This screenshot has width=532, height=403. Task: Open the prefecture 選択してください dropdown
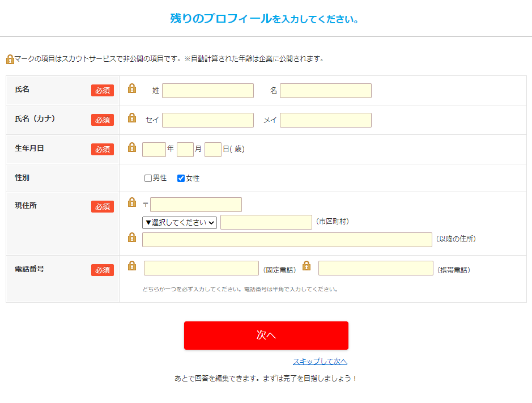tap(180, 223)
